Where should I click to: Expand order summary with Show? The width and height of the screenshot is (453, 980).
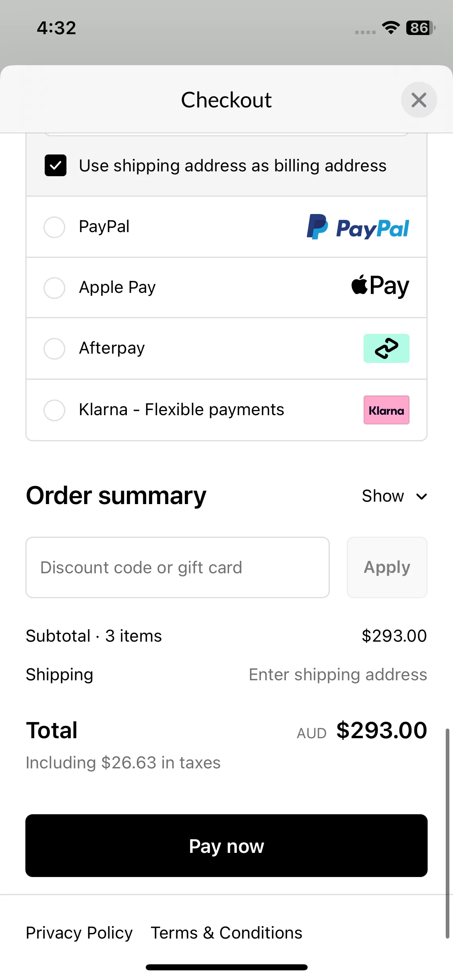(x=383, y=496)
